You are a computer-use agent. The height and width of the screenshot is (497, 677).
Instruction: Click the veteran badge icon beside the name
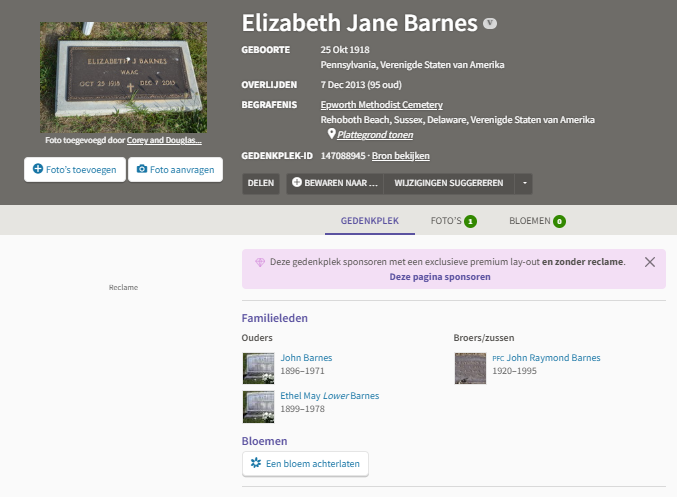coord(489,22)
